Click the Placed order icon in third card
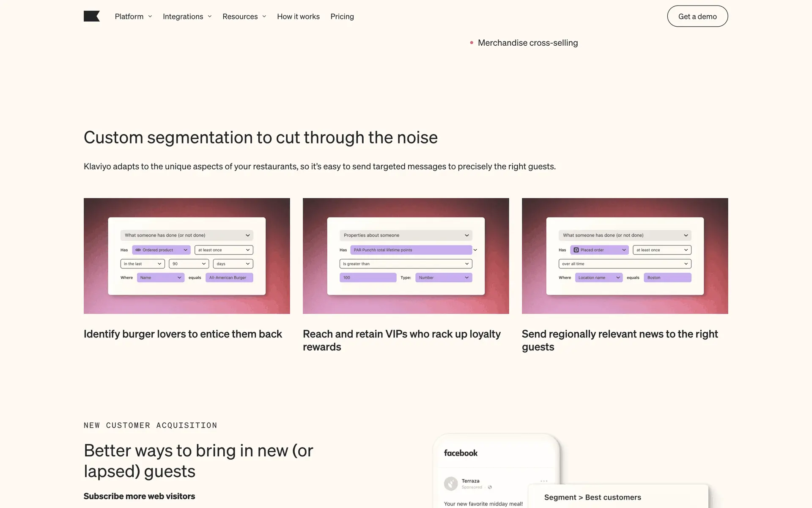The image size is (812, 508). [x=576, y=250]
